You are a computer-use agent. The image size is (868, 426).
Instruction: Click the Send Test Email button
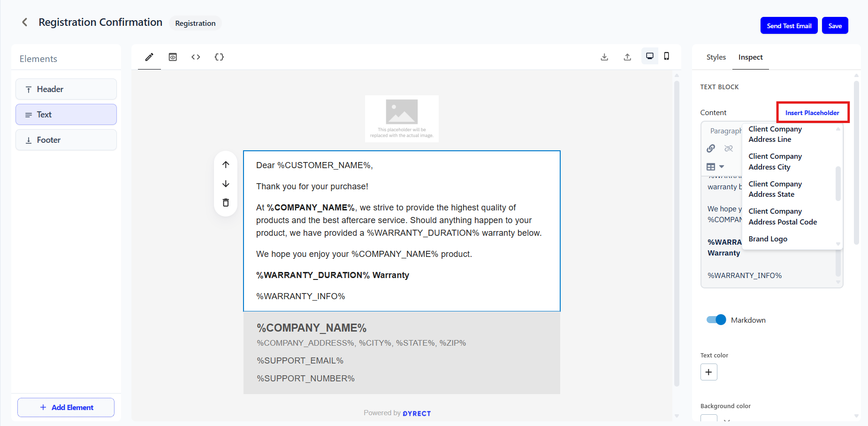(789, 26)
